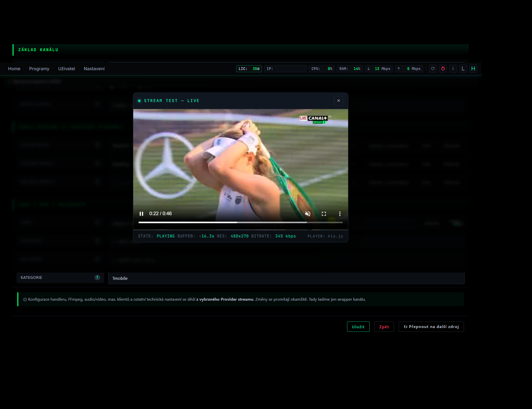532x409 pixels.
Task: Click the CPU 0% indicator
Action: click(322, 68)
